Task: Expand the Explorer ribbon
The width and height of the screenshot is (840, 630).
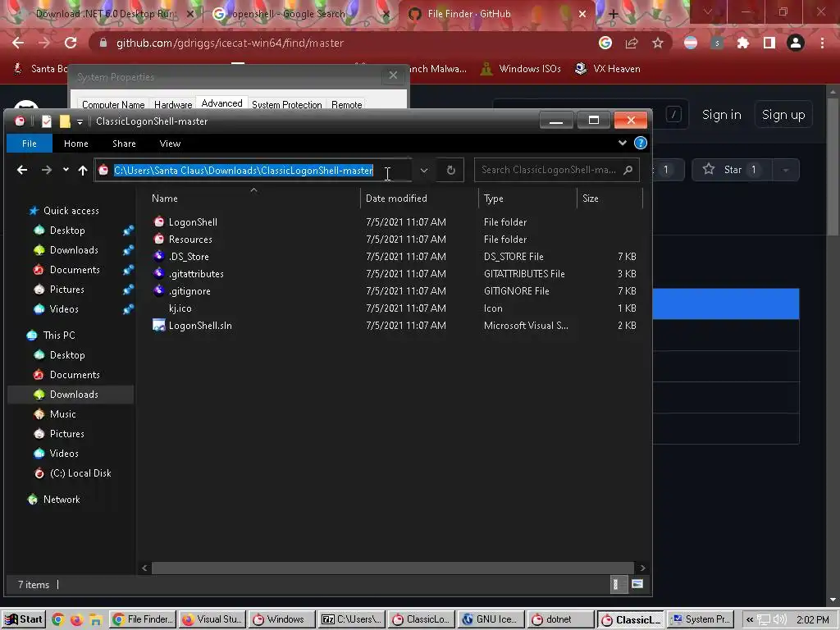Action: pyautogui.click(x=622, y=143)
